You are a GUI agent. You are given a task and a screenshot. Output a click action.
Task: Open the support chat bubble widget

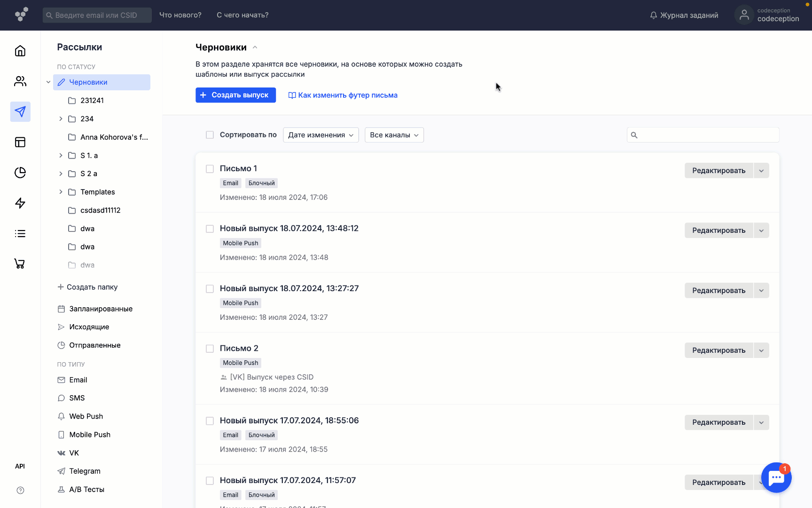(x=776, y=477)
